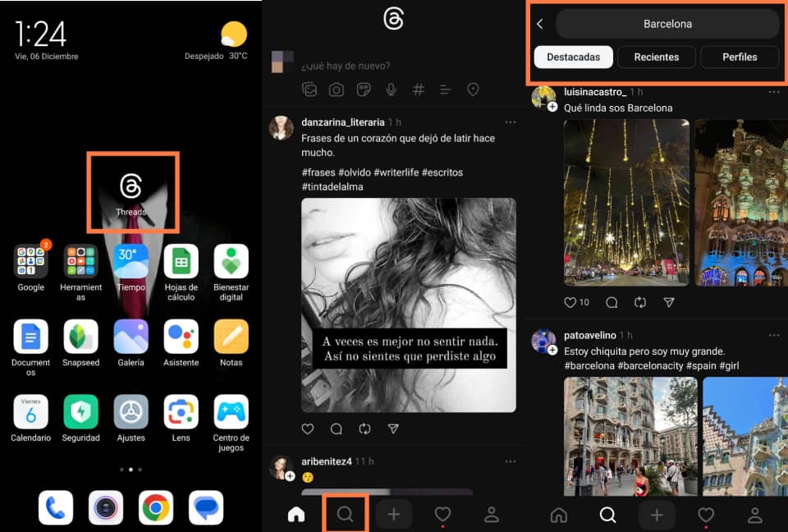
Task: Open black and white quote image
Action: click(x=409, y=305)
